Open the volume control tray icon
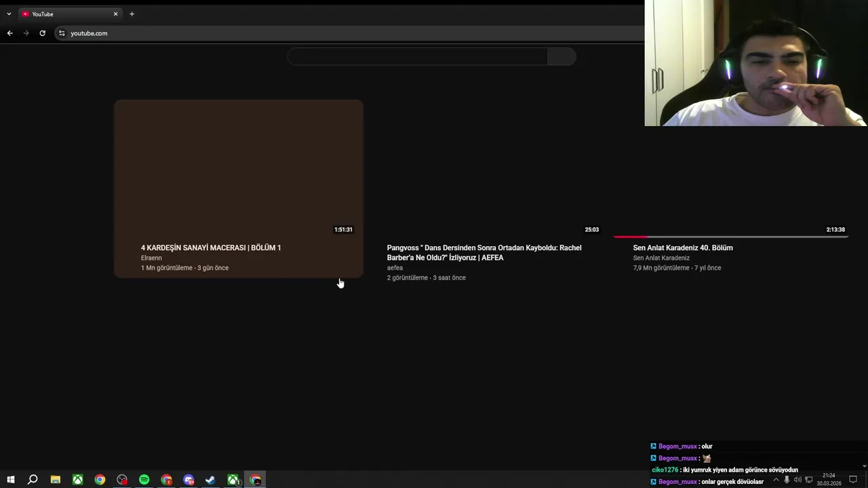868x488 pixels. tap(797, 480)
